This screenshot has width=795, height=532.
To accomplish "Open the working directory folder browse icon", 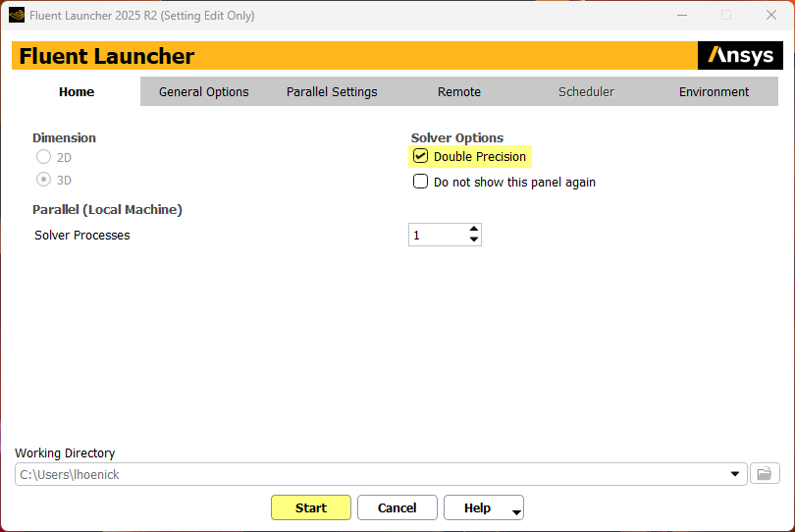I will [764, 474].
